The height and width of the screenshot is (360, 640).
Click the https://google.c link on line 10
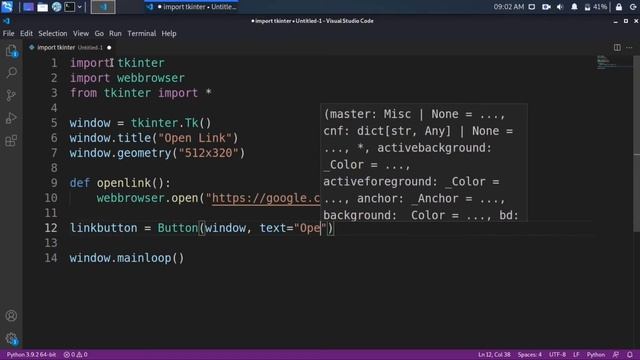pyautogui.click(x=266, y=198)
